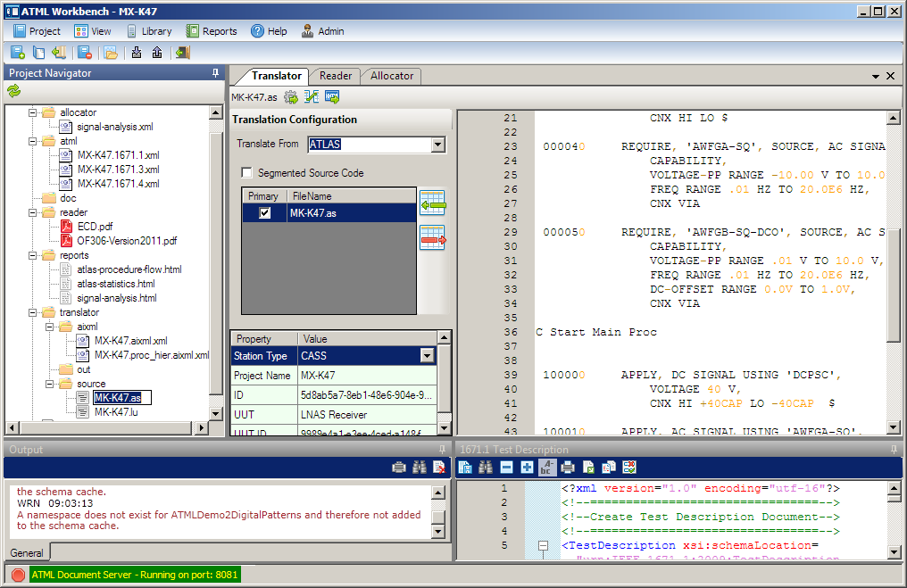Select the General tab in Output panel
The image size is (907, 588).
(x=27, y=552)
